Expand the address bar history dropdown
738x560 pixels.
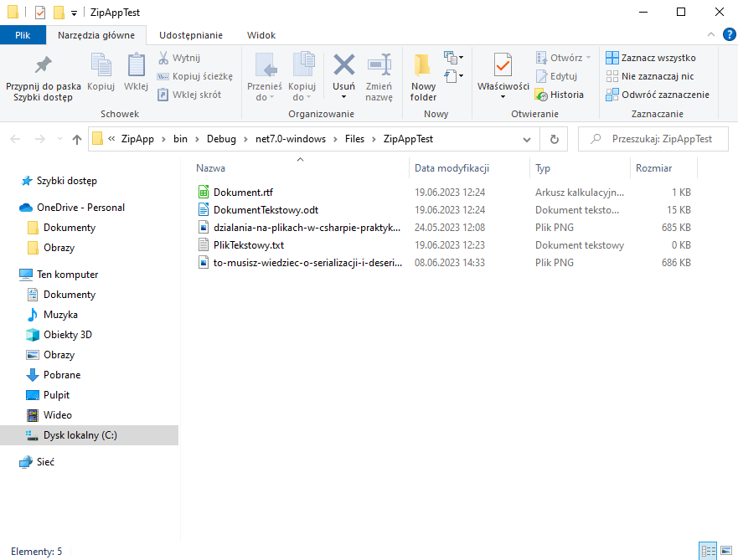point(526,139)
